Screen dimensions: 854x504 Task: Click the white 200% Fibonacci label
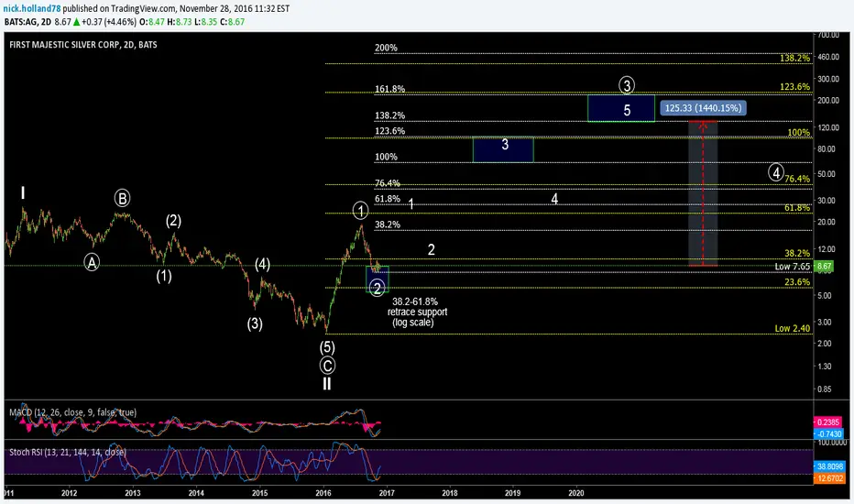point(386,48)
